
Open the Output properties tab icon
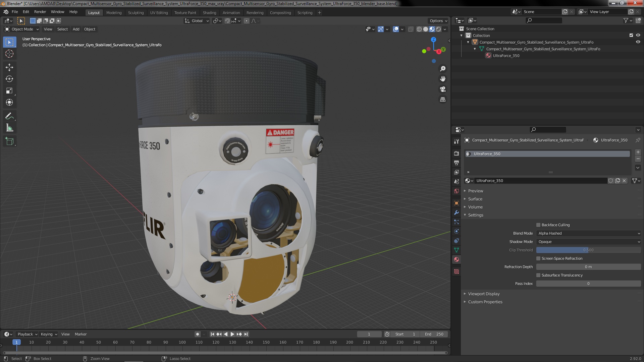click(457, 163)
